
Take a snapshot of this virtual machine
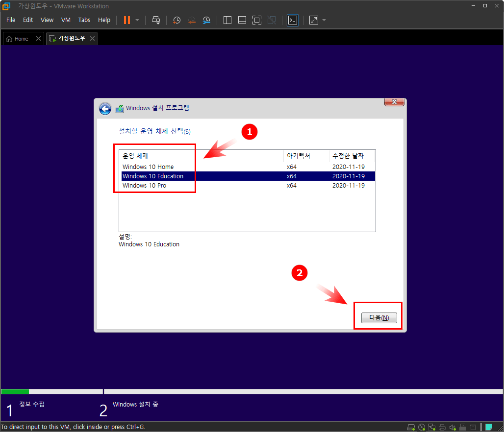pos(177,20)
